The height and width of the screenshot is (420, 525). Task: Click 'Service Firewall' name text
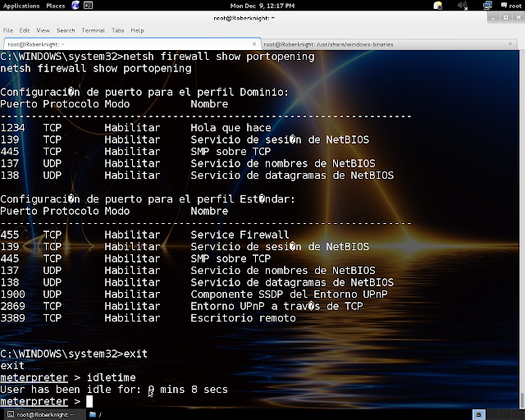(240, 235)
